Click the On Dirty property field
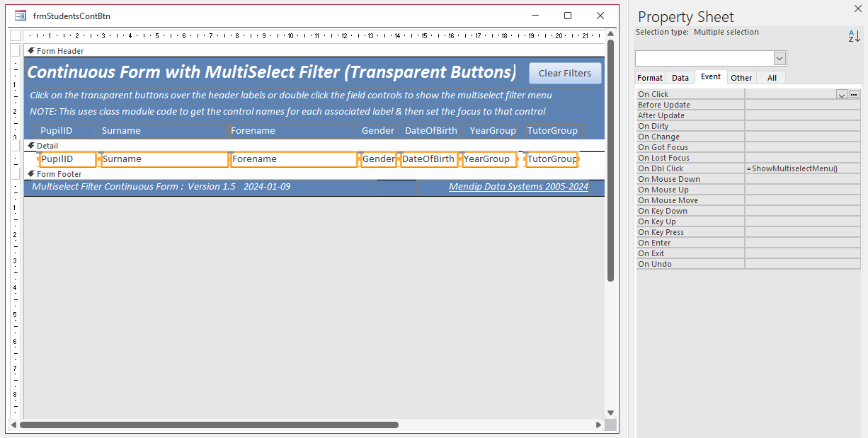 pos(803,126)
